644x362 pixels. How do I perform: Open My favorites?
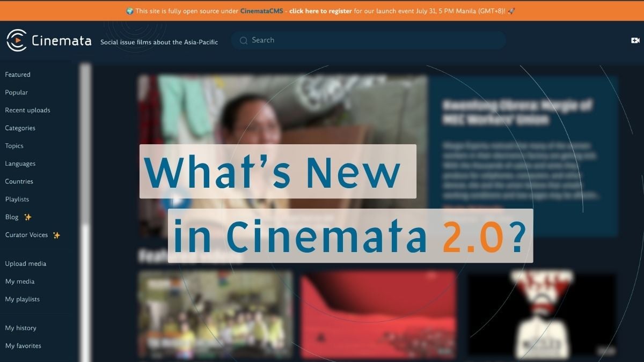tap(23, 346)
